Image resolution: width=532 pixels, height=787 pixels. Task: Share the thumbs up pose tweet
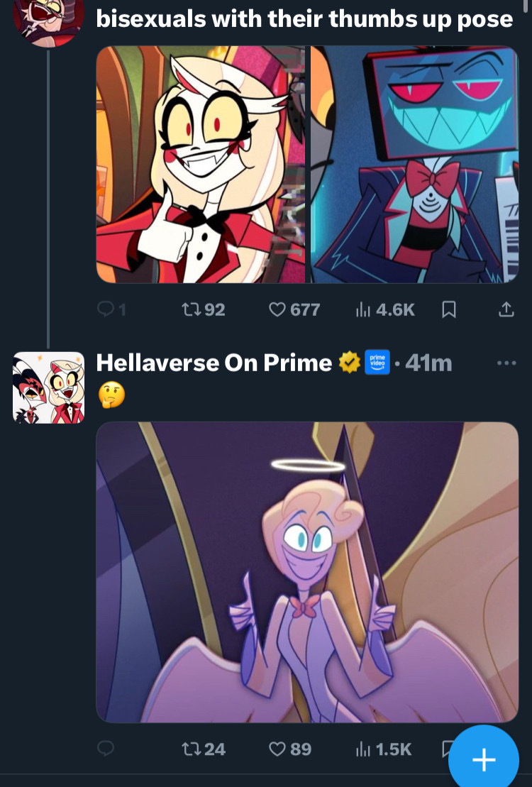[x=506, y=309]
